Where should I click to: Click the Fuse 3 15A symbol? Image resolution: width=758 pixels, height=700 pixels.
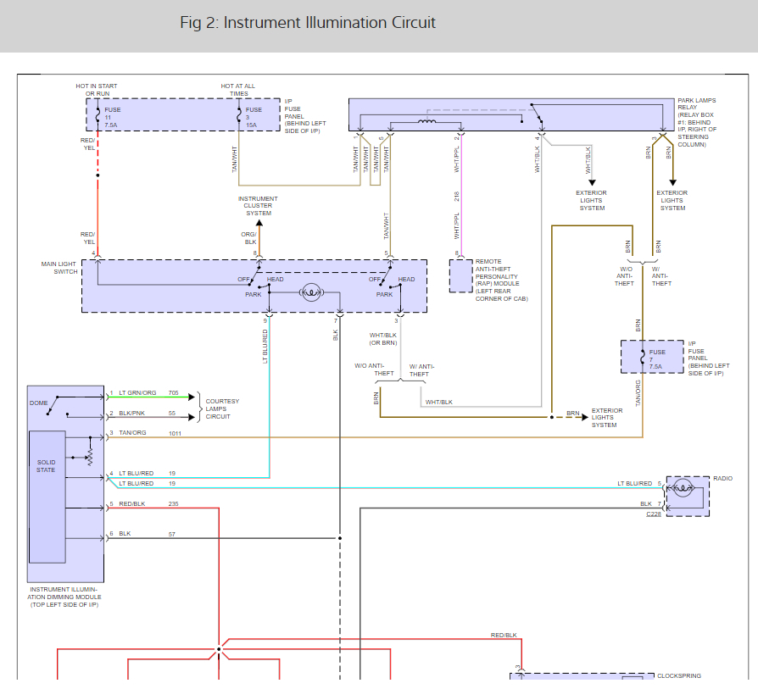click(x=238, y=114)
